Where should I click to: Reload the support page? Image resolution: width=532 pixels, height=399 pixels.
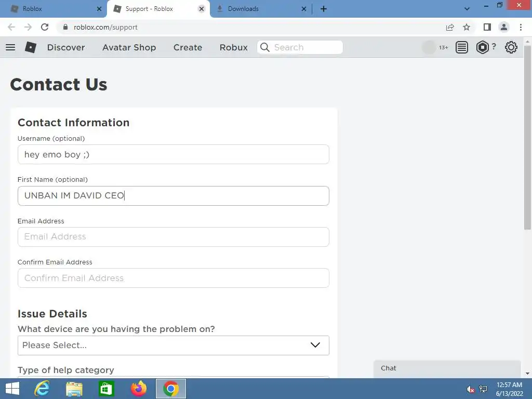pos(45,27)
